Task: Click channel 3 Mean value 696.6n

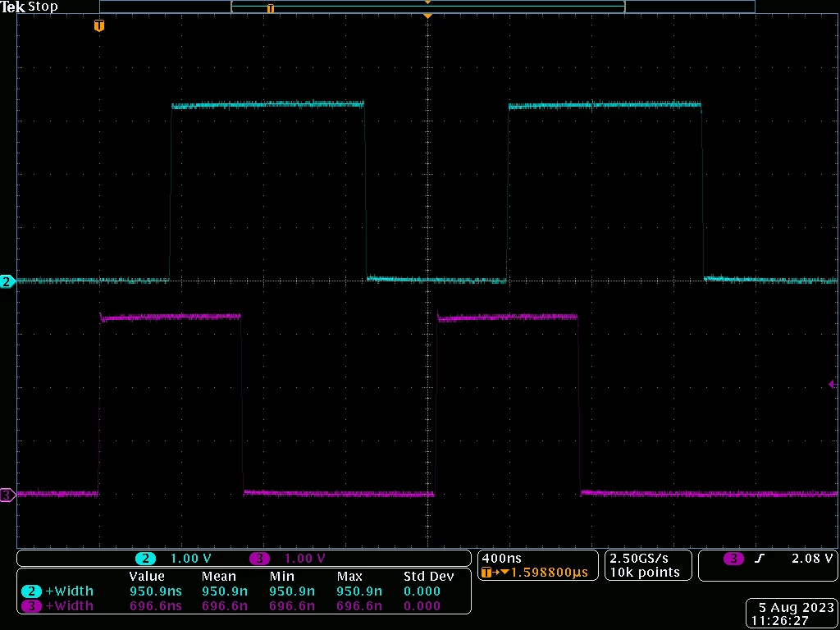Action: pos(225,606)
